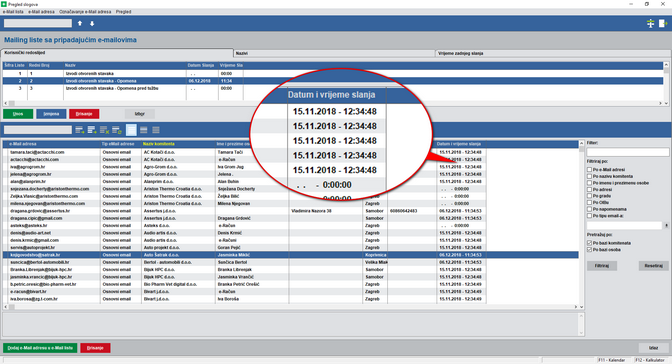Enable the Po napomenama checkbox
672x364 pixels.
(x=589, y=209)
